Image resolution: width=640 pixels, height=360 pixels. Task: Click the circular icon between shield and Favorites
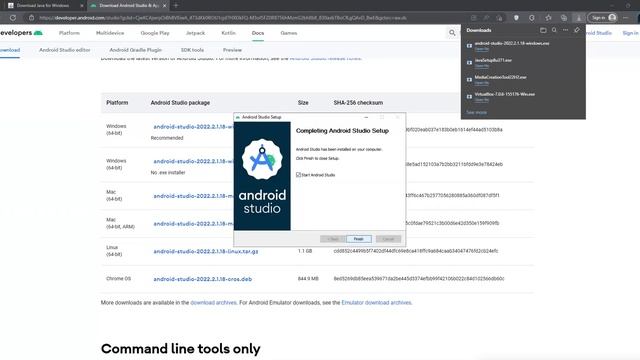click(532, 18)
